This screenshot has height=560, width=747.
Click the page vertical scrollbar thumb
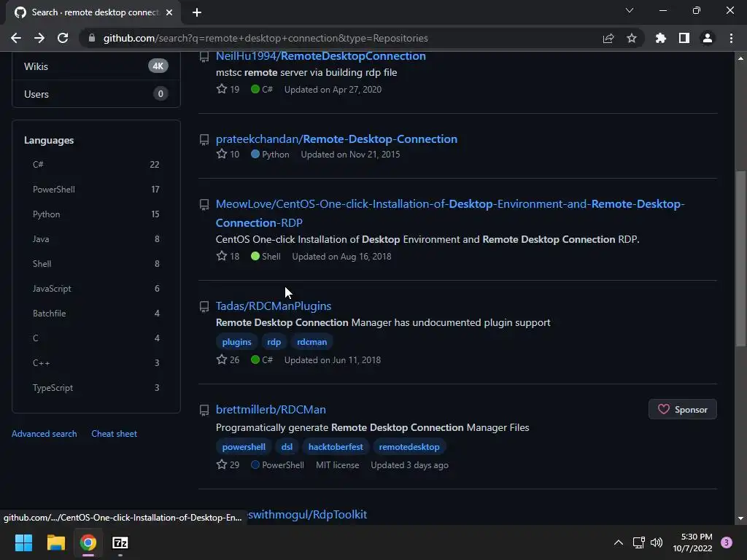point(740,259)
